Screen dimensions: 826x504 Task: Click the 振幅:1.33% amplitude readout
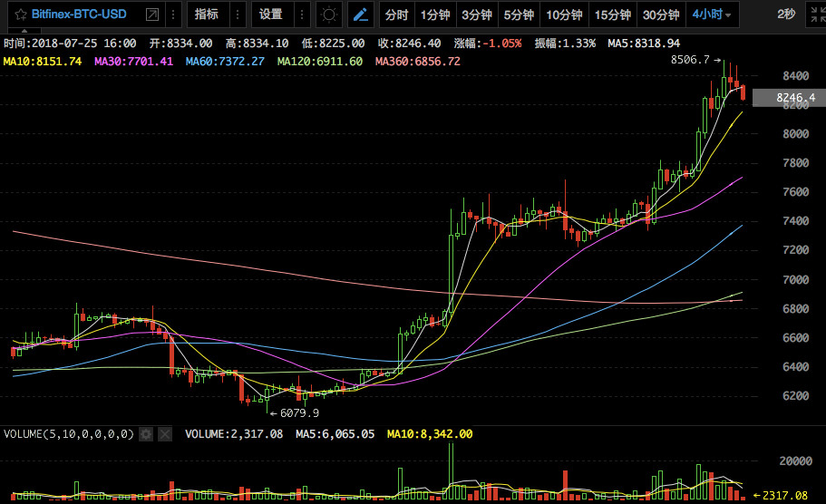tap(565, 44)
